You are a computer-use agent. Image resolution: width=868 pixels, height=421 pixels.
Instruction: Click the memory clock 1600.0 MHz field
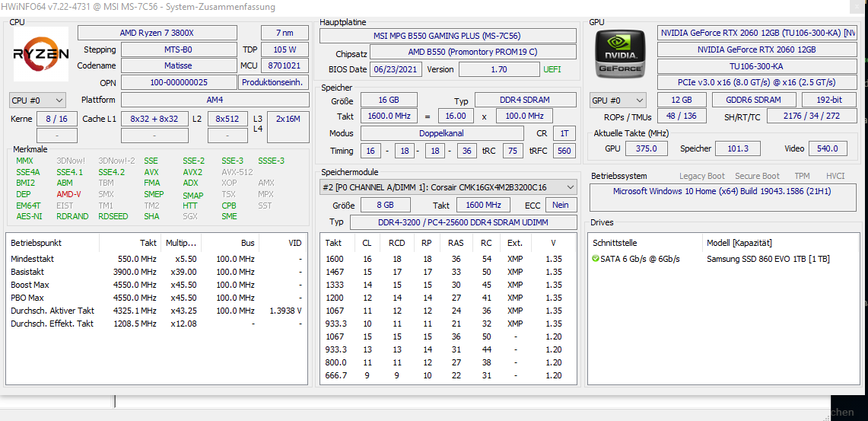(389, 116)
